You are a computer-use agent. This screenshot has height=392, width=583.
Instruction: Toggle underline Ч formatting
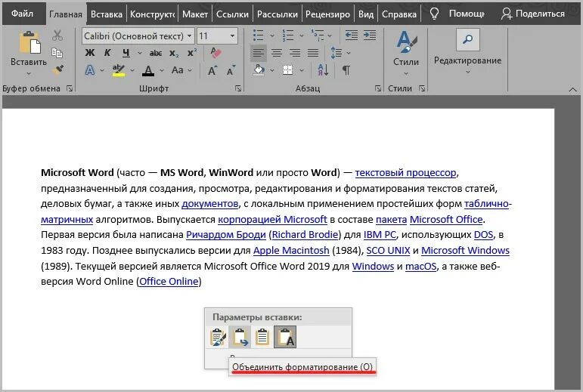126,53
